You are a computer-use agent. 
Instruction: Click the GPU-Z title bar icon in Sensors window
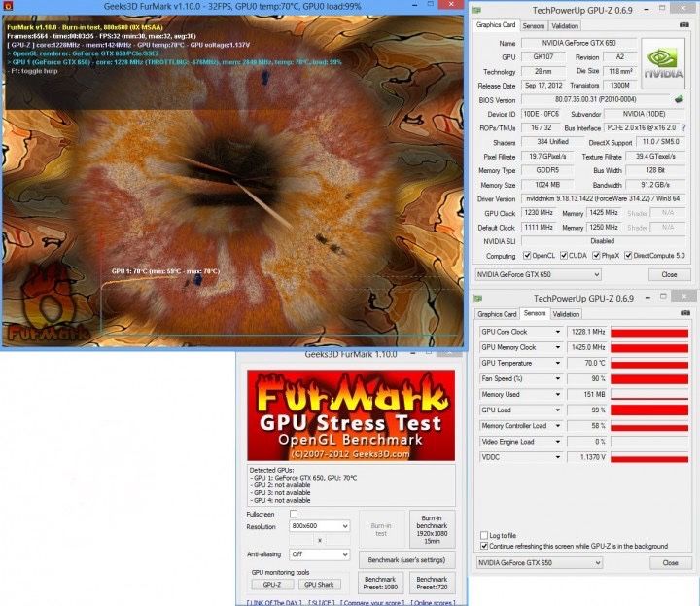pyautogui.click(x=478, y=298)
